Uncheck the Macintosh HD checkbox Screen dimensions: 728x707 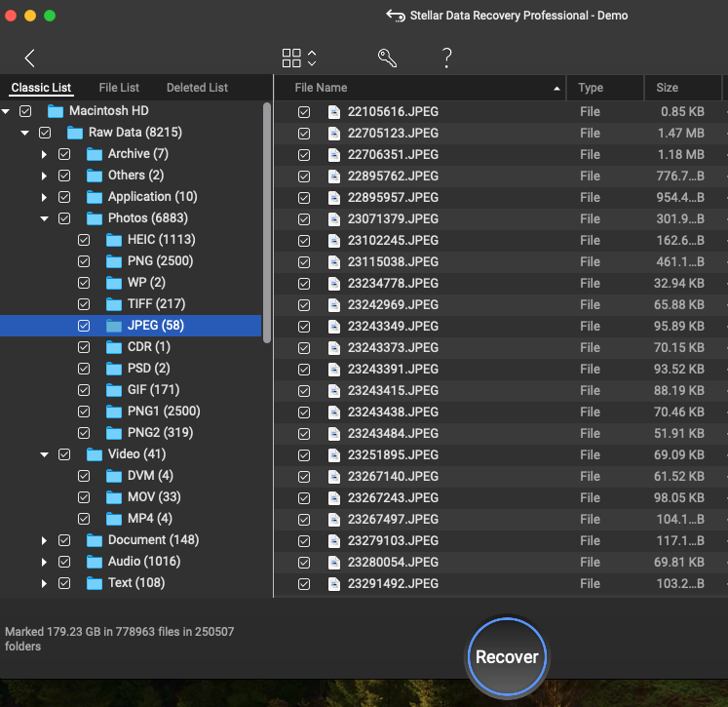pyautogui.click(x=25, y=111)
